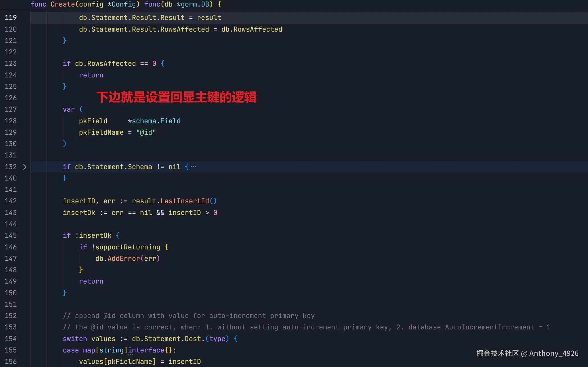Click the red Chinese annotation text
The height and width of the screenshot is (367, 588).
[x=176, y=97]
